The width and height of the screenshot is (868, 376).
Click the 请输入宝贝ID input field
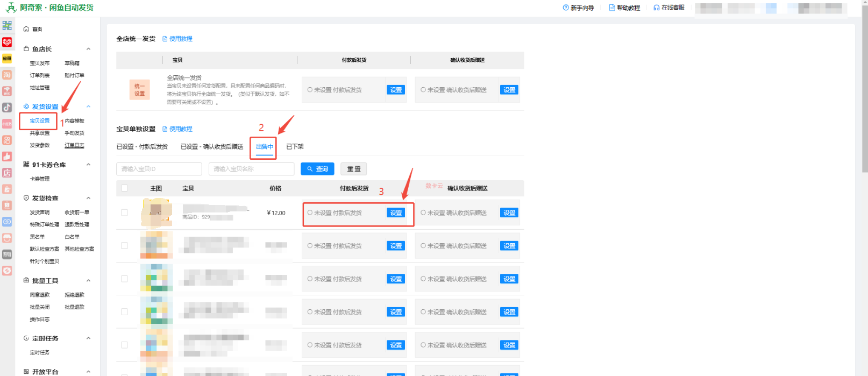pyautogui.click(x=159, y=169)
